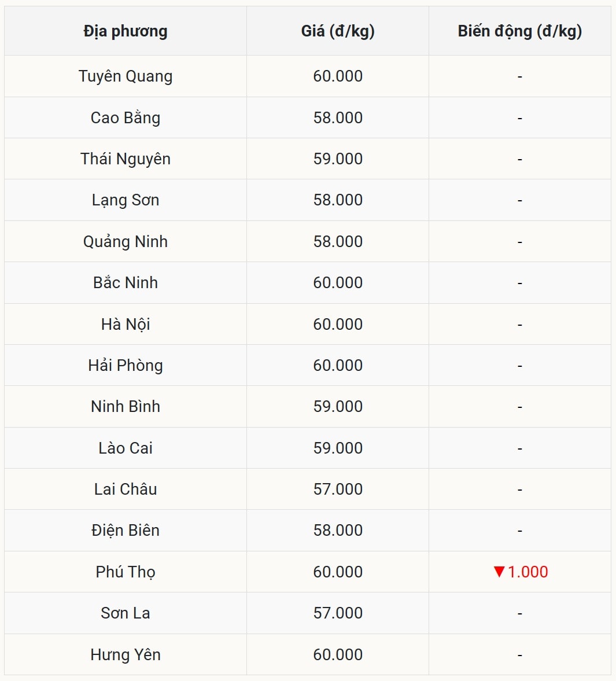Select the Quảng Ninh cell
The height and width of the screenshot is (681, 616).
tap(126, 241)
